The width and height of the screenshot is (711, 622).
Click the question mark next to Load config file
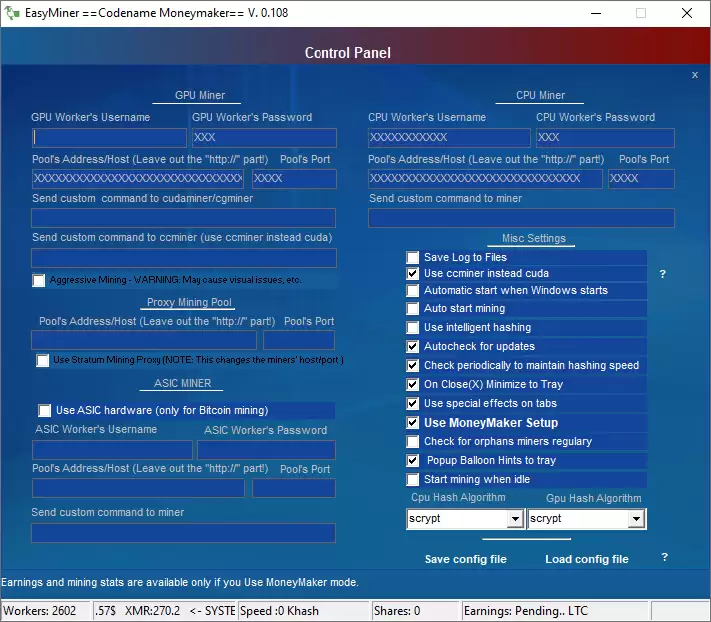click(x=664, y=558)
